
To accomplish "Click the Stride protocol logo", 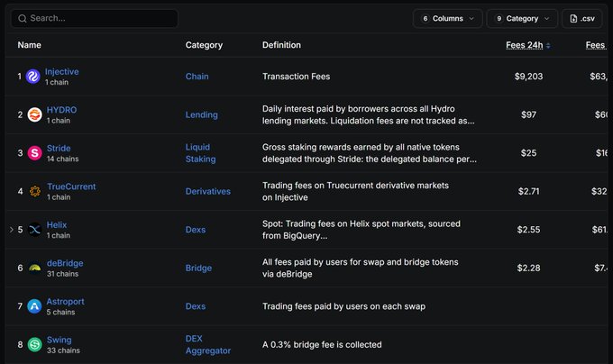I will [34, 152].
